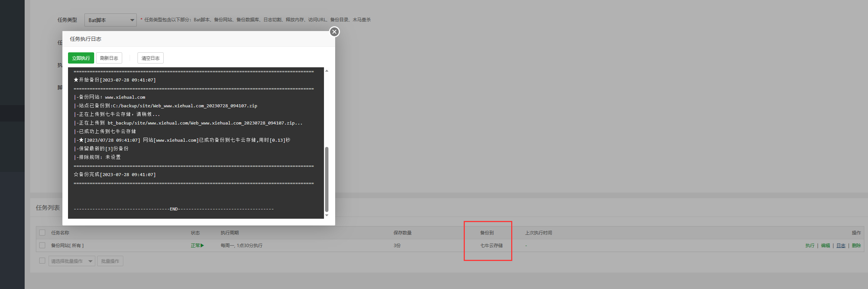Viewport: 868px width, 289px height.
Task: Click the 排除规则: 未设置 log line
Action: [x=97, y=157]
